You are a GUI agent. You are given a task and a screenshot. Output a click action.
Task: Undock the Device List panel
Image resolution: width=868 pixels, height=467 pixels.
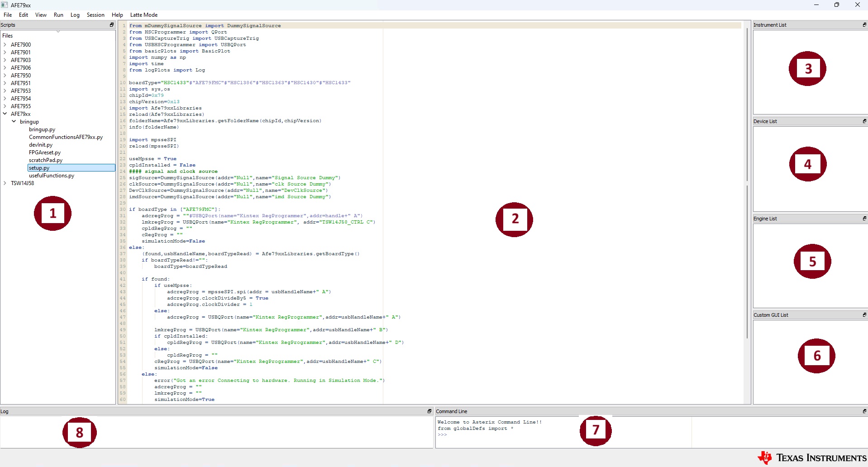point(864,121)
